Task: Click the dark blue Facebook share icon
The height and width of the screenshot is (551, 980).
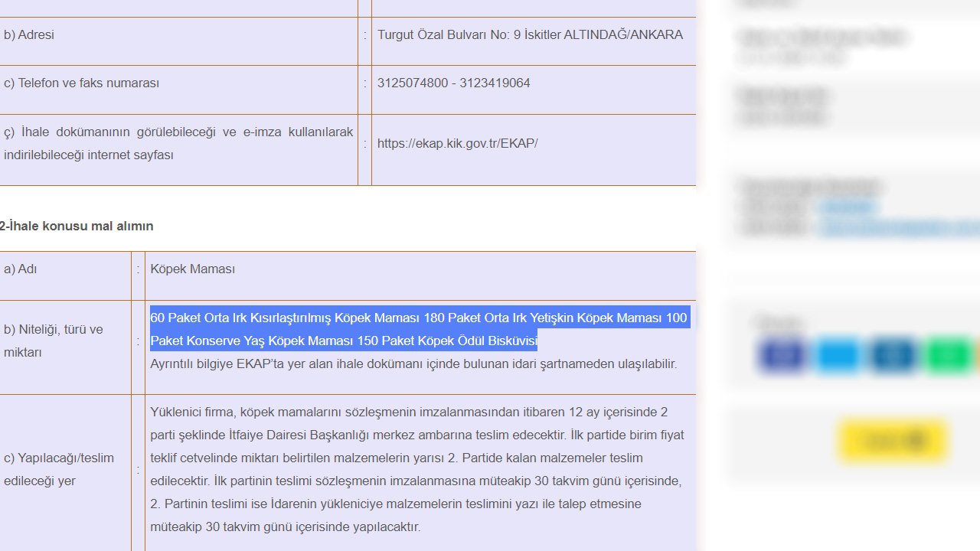Action: [x=782, y=356]
